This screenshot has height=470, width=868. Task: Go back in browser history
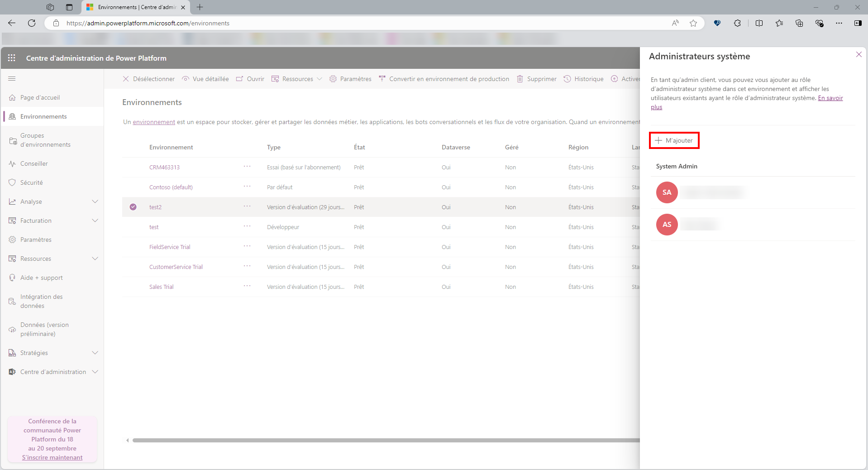pos(12,23)
